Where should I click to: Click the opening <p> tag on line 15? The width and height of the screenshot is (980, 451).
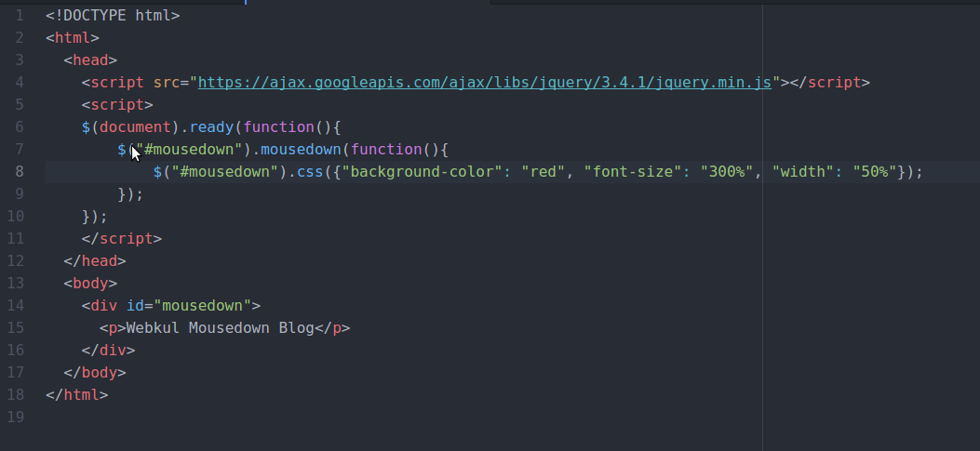114,328
